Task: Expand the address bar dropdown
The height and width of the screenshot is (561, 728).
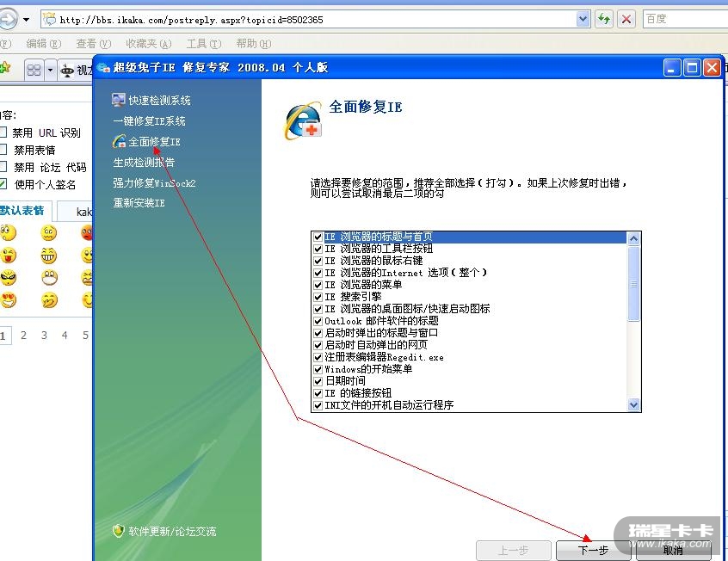Action: point(583,19)
